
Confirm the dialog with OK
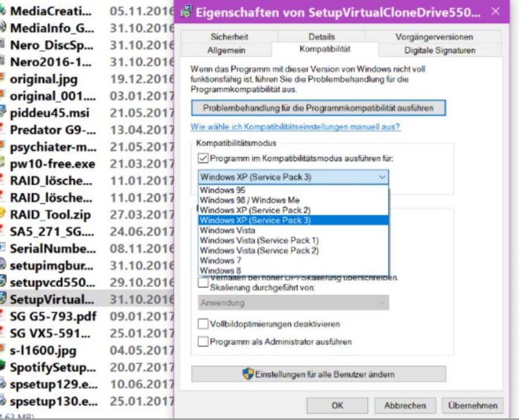click(337, 405)
